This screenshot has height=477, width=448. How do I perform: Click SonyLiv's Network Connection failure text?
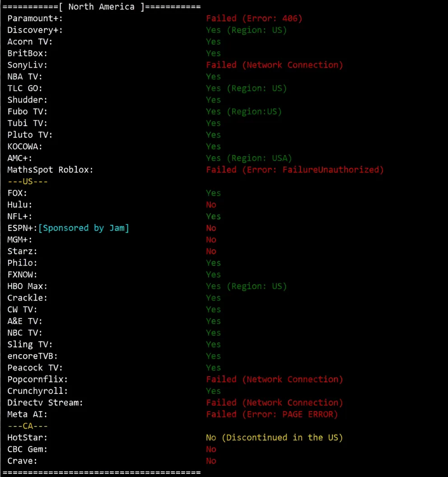click(x=274, y=65)
